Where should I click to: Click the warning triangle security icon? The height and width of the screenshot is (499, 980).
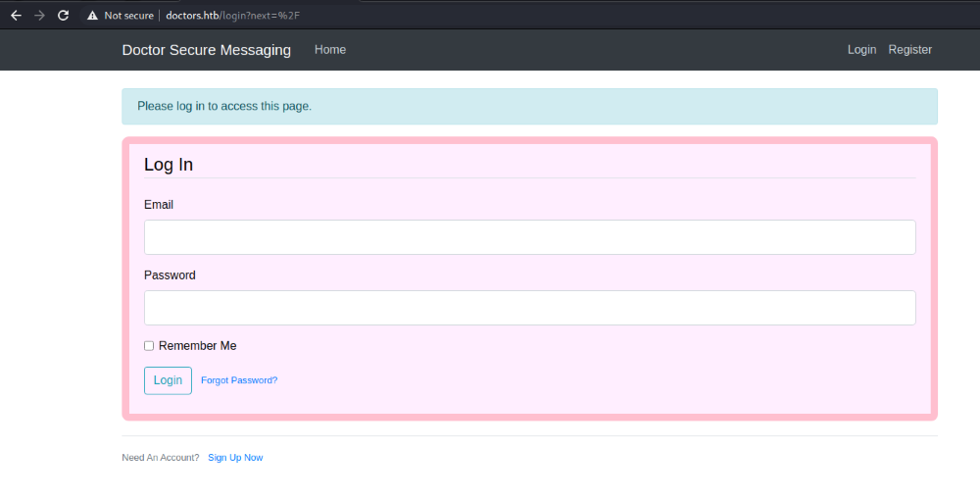92,16
